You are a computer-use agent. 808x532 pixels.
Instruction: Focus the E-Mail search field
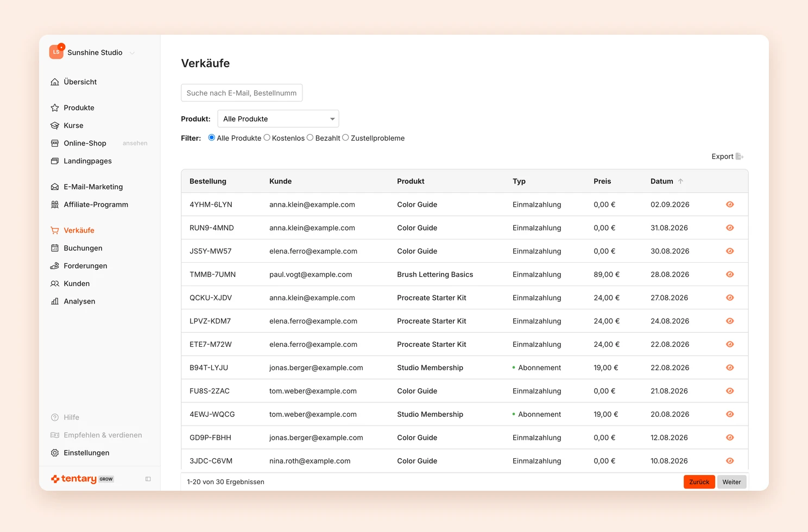(242, 93)
